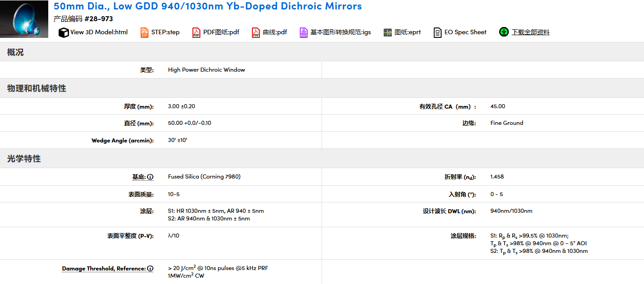Click S2: Tp & Ts >98% spec line

coord(539,251)
